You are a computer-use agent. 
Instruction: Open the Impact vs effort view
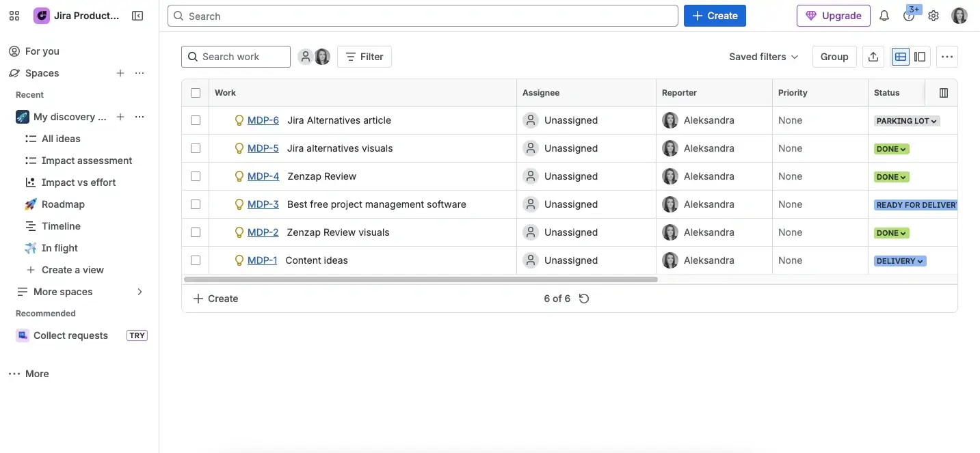79,182
